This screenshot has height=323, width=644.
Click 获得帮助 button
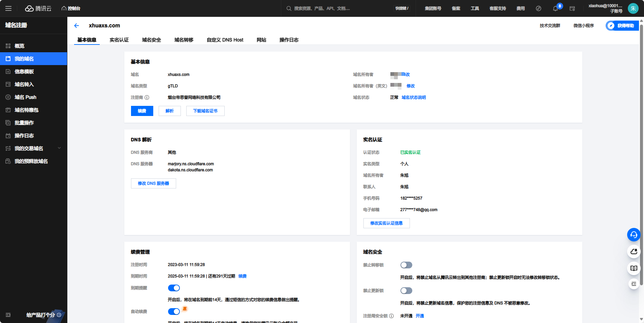click(x=622, y=26)
